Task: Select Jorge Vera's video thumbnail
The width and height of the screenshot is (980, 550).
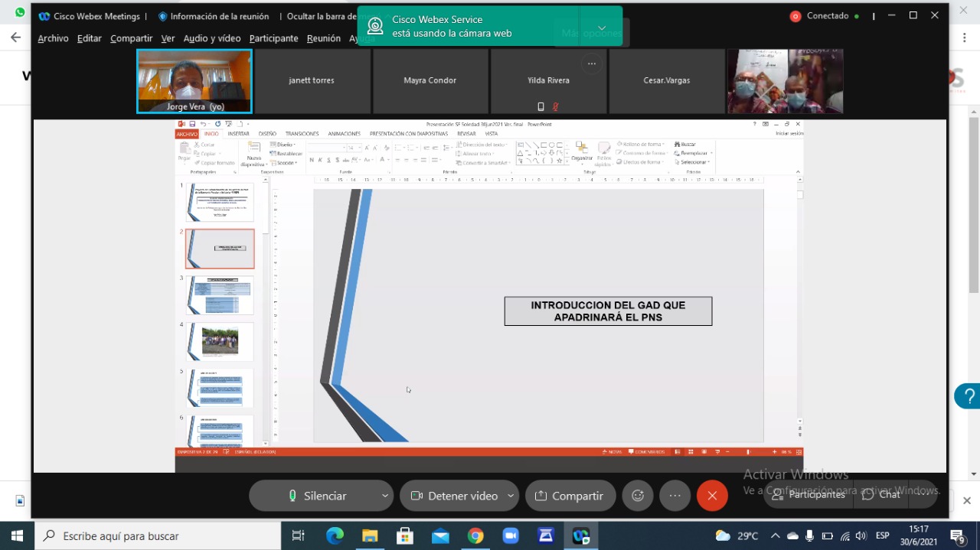Action: point(194,81)
